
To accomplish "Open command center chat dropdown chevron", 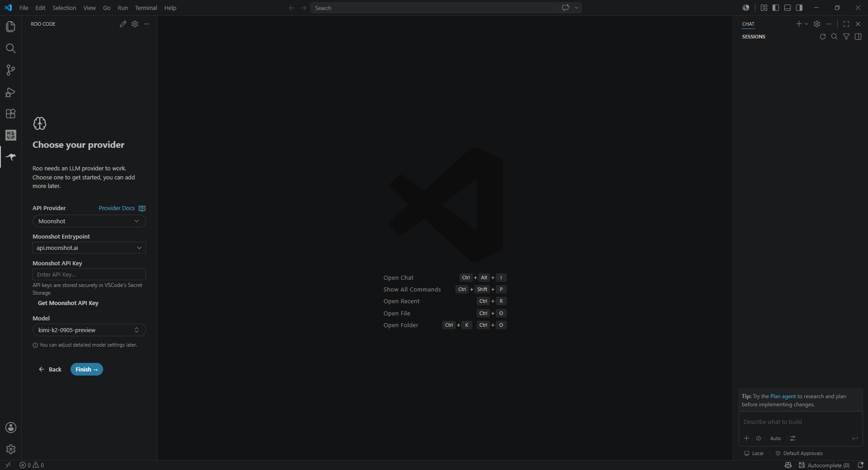I will pyautogui.click(x=576, y=8).
